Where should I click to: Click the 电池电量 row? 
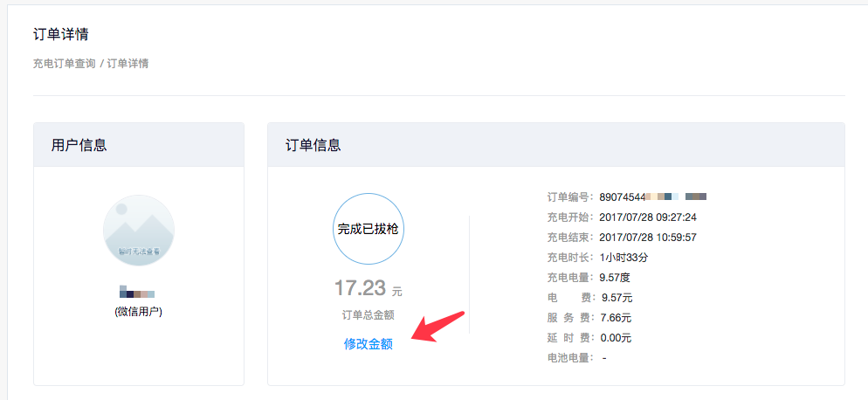(x=576, y=357)
